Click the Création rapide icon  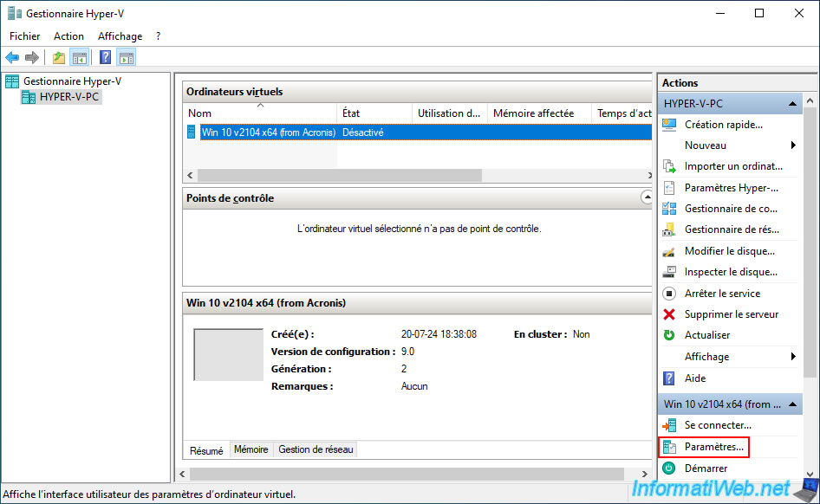[669, 125]
